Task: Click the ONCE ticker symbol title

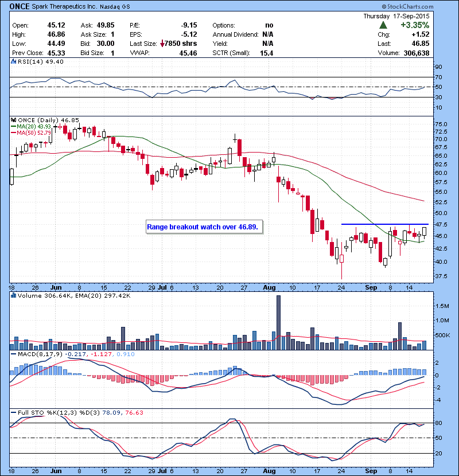Action: pos(20,6)
